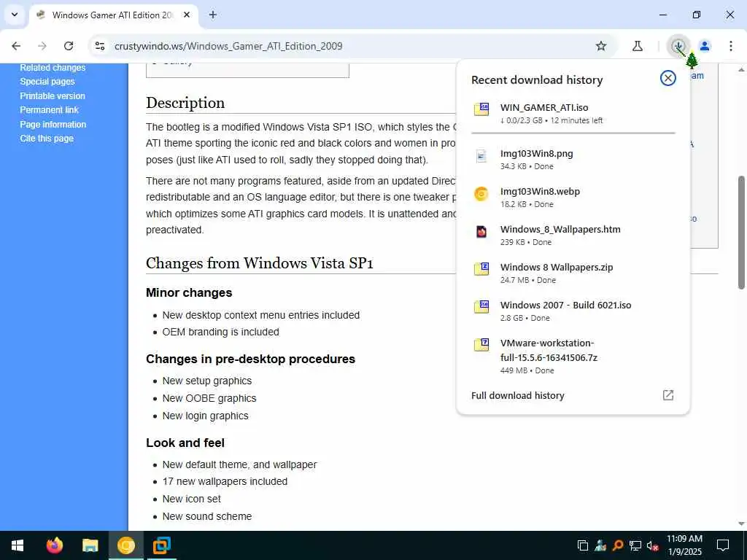
Task: Open a new tab with plus button
Action: point(213,15)
